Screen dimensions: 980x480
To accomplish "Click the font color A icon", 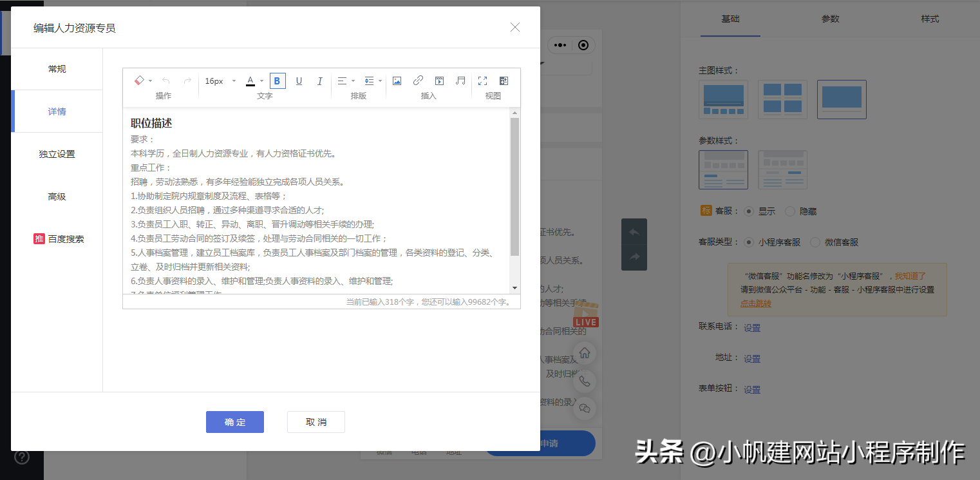I will pyautogui.click(x=250, y=81).
